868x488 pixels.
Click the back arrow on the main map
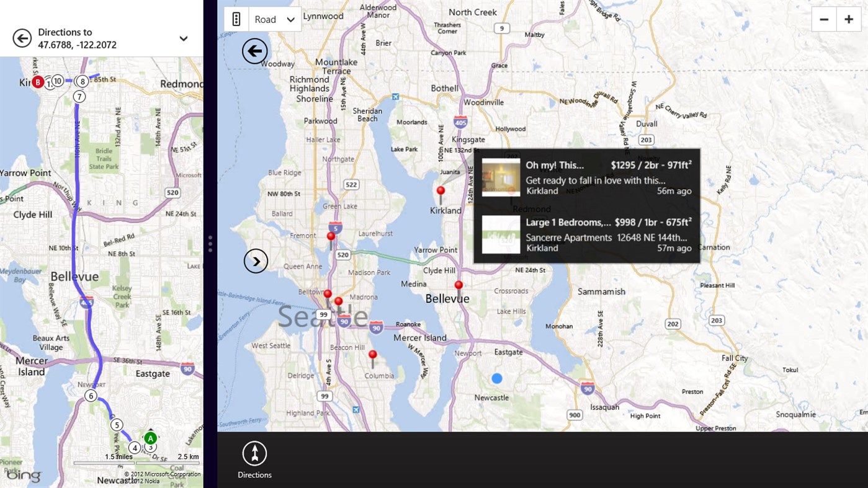tap(254, 50)
